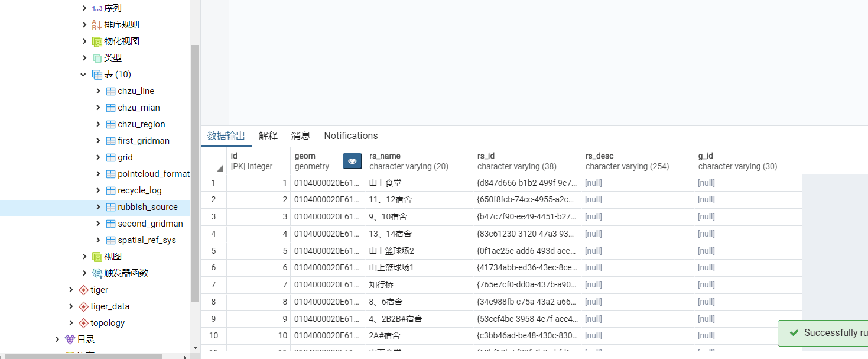Click the cell 13、14宿舍
The image size is (868, 359).
click(419, 234)
